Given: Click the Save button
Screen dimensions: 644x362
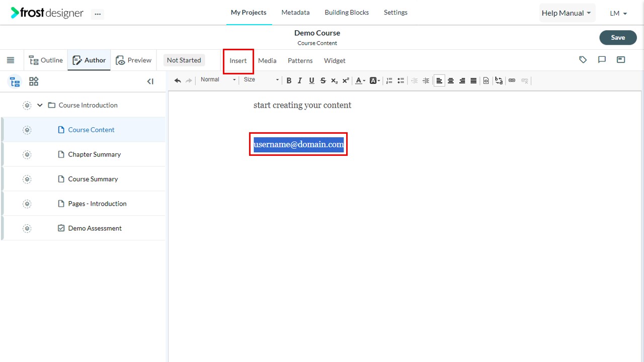Looking at the screenshot, I should click(x=618, y=38).
